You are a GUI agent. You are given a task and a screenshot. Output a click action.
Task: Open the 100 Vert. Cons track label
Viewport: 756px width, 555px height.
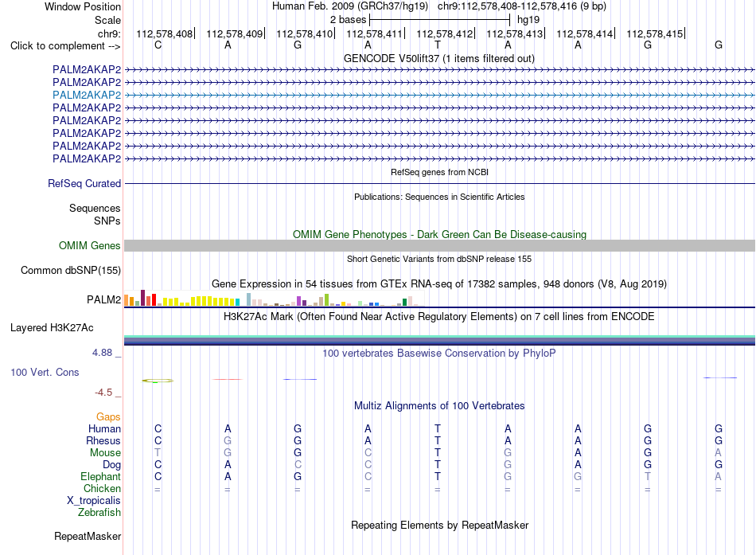tap(45, 372)
